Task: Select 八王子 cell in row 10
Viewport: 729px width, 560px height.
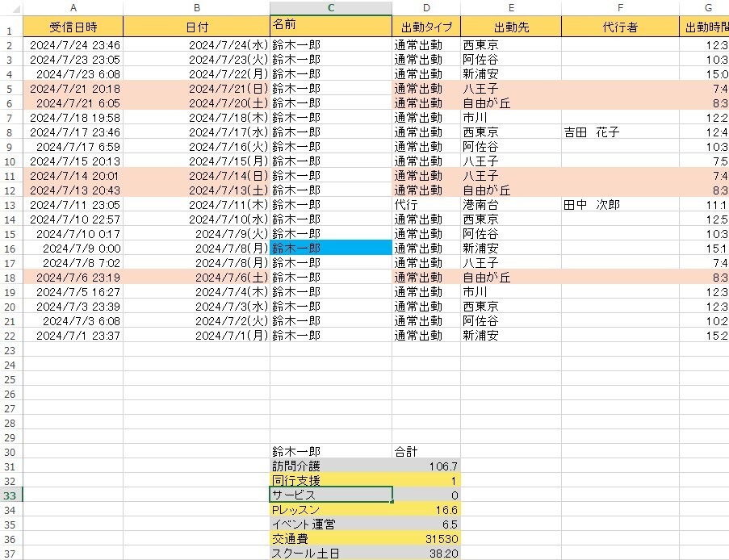Action: [511, 161]
